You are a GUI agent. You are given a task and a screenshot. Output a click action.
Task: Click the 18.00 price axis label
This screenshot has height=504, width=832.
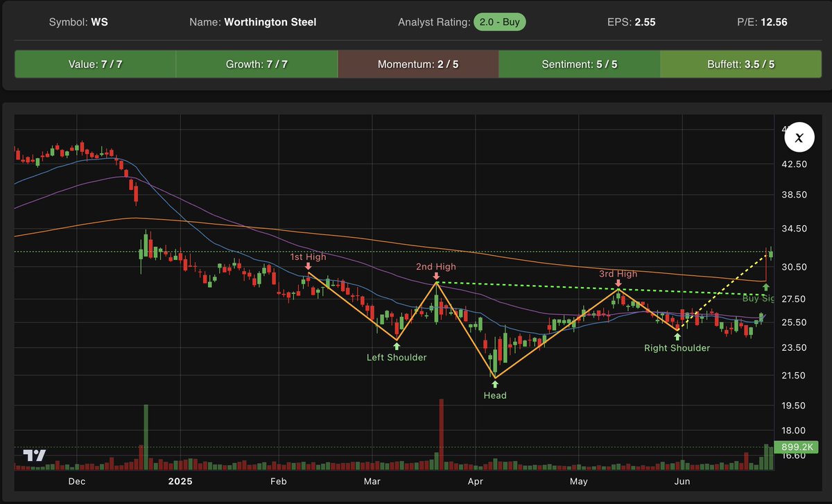(795, 430)
